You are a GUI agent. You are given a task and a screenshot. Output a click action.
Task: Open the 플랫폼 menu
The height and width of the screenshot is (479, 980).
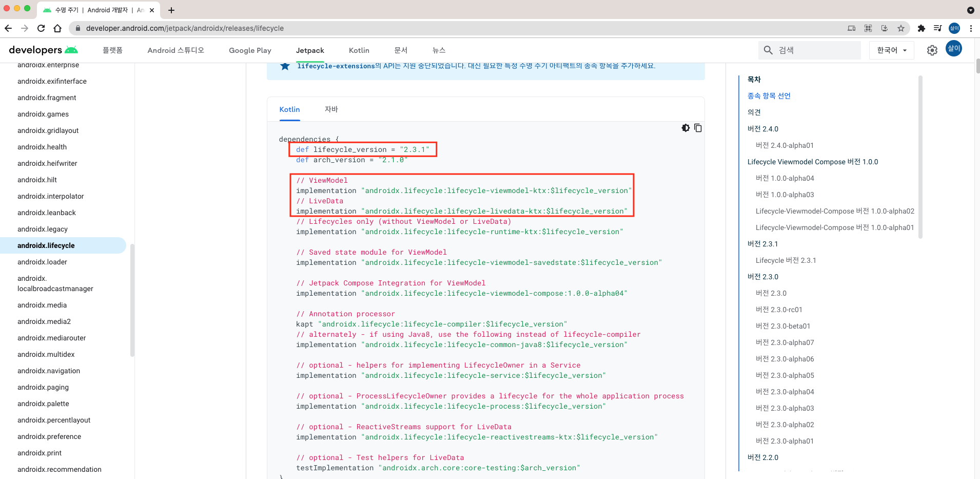pyautogui.click(x=112, y=50)
